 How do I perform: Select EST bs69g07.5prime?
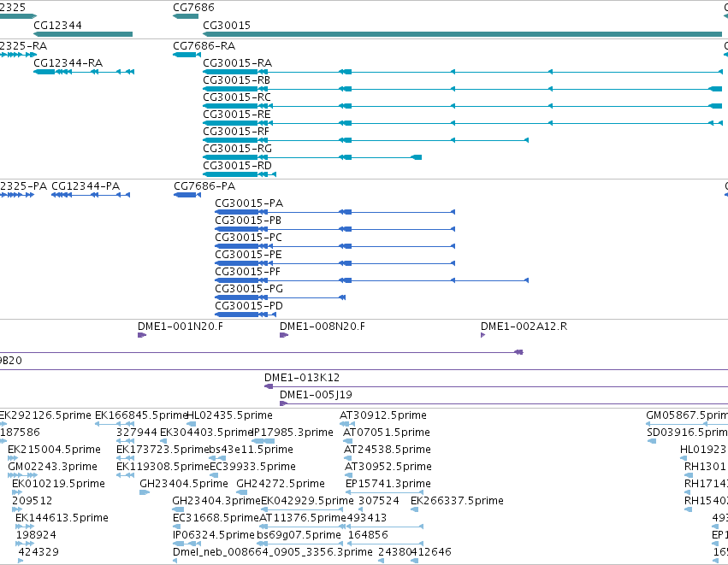click(x=299, y=535)
